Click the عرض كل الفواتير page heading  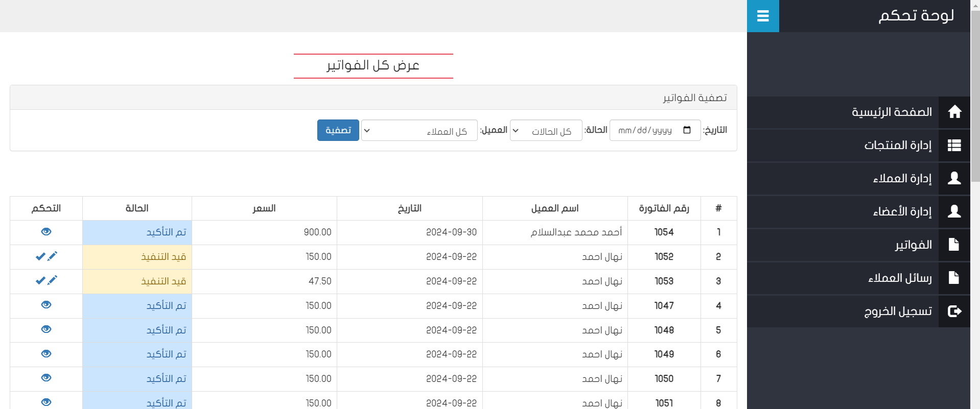click(x=373, y=65)
